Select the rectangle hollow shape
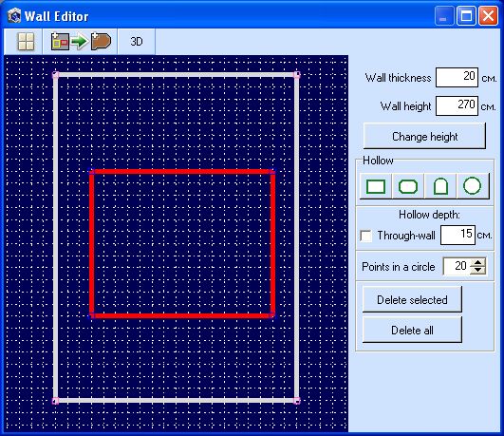Image resolution: width=504 pixels, height=436 pixels. coord(376,186)
